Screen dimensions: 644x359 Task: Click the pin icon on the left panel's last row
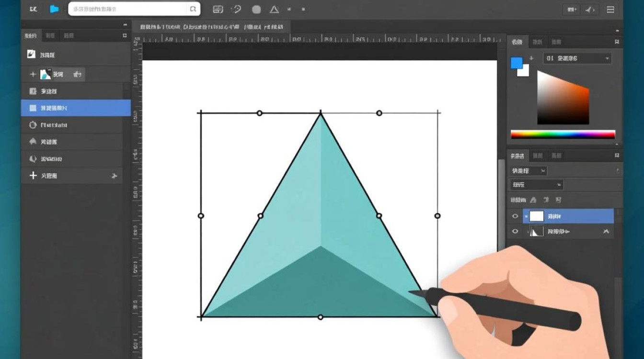coord(114,176)
